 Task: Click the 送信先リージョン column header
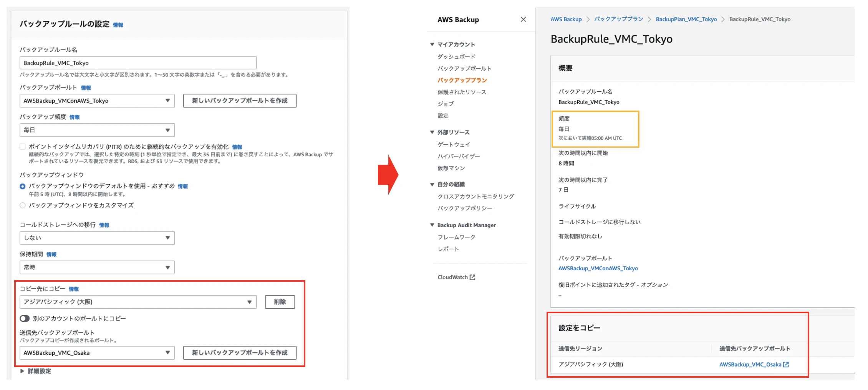[x=580, y=349]
